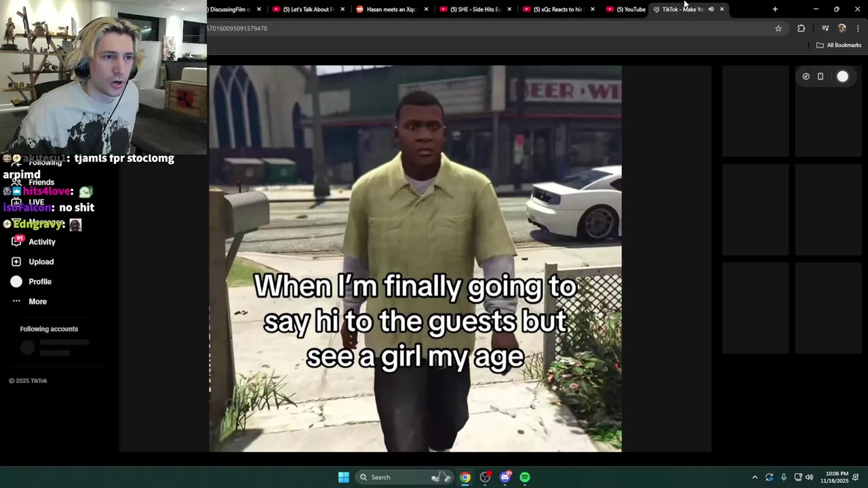Open a new browser tab

[x=775, y=9]
